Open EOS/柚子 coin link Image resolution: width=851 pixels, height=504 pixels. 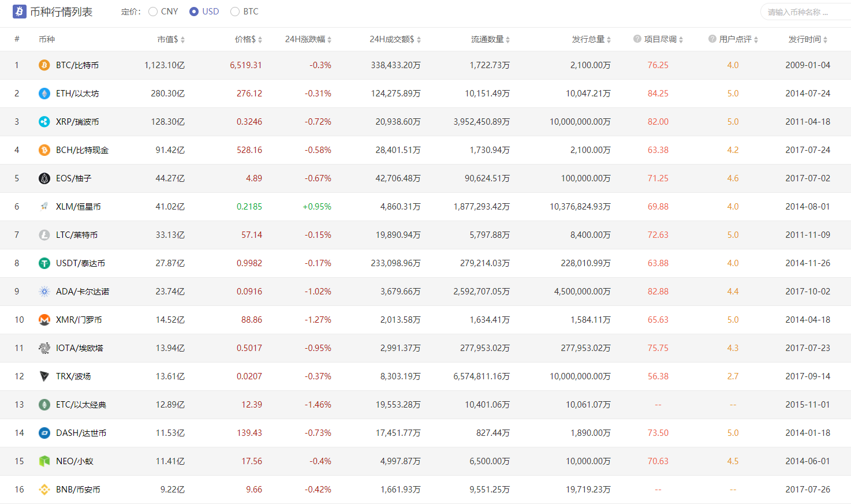pos(74,178)
